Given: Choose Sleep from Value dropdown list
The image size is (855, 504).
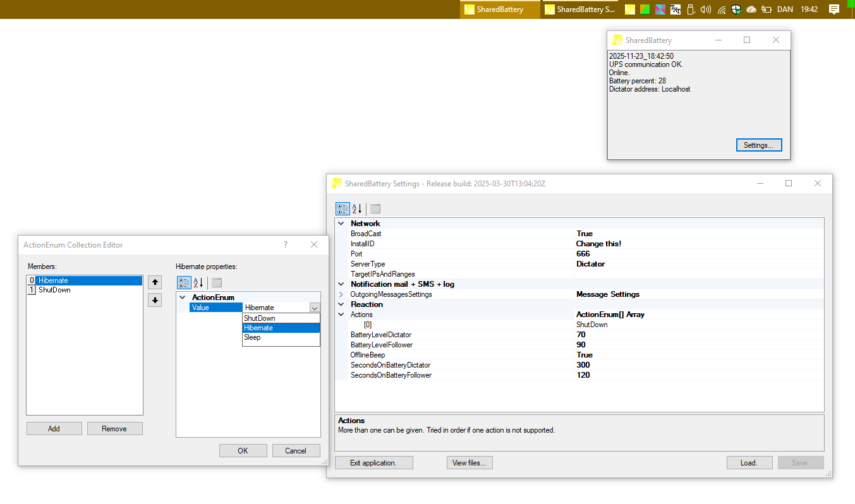Looking at the screenshot, I should pos(281,337).
